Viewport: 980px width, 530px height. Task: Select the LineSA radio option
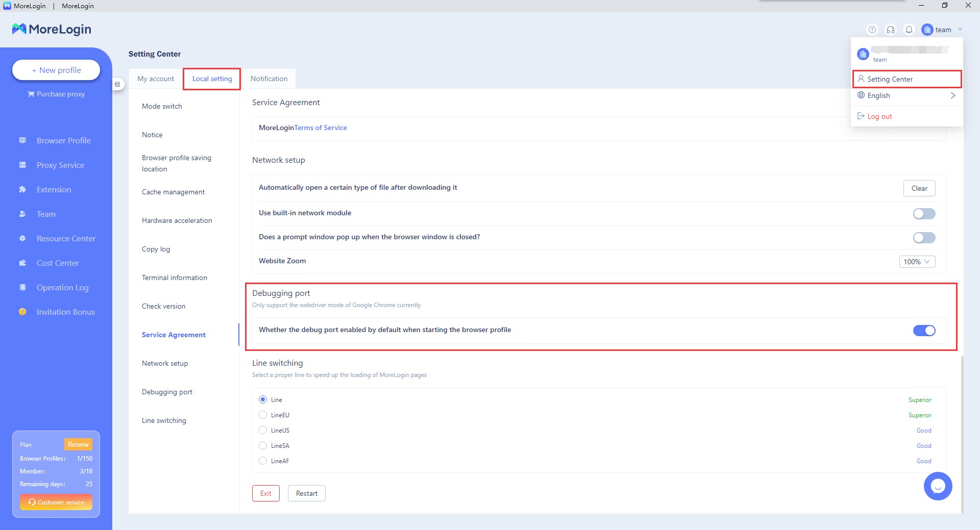(263, 445)
